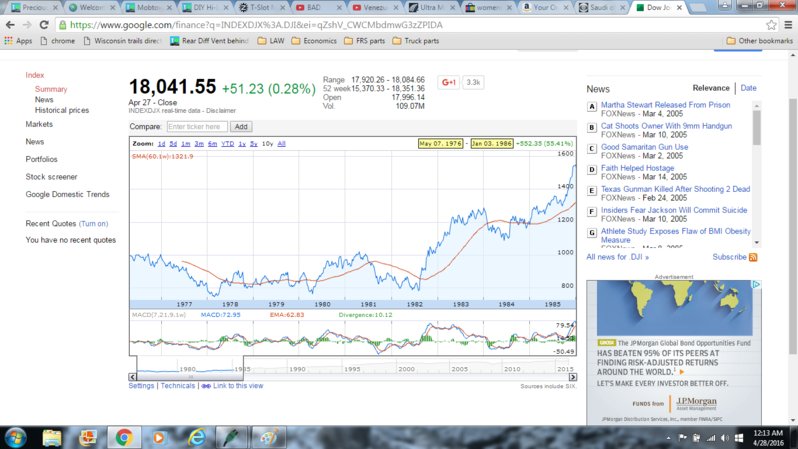The image size is (798, 449).
Task: Click chart timeline range selector window
Action: point(190,368)
